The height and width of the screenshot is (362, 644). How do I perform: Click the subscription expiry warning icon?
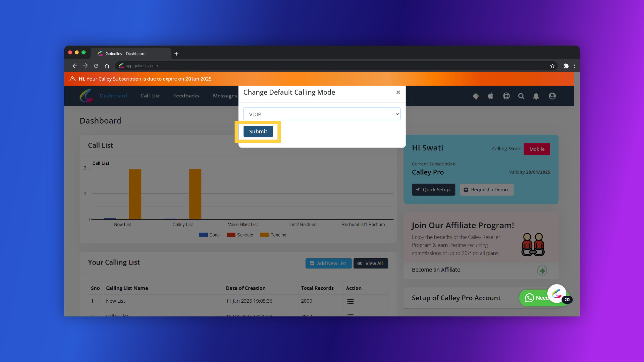72,79
